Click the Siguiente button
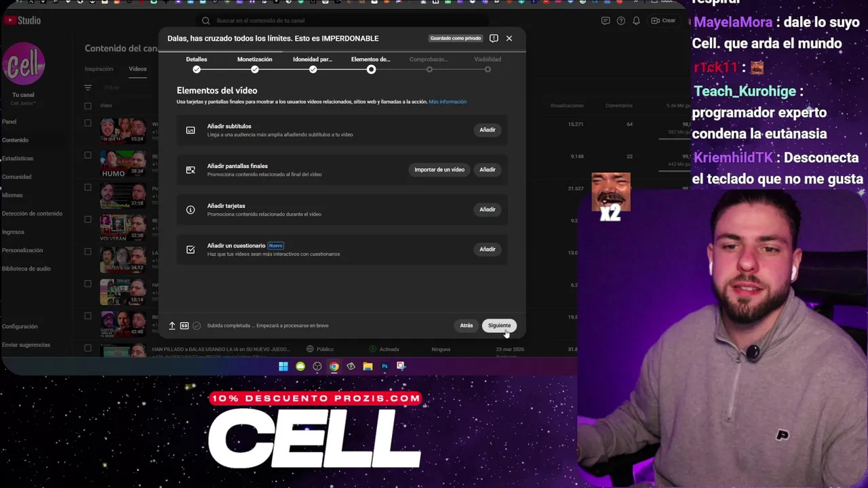 click(x=499, y=326)
